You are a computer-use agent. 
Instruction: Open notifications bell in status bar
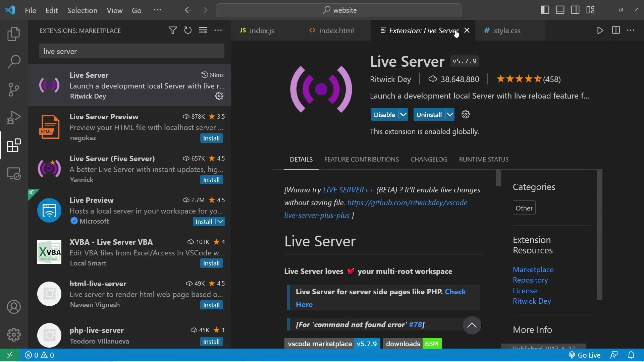tap(631, 355)
